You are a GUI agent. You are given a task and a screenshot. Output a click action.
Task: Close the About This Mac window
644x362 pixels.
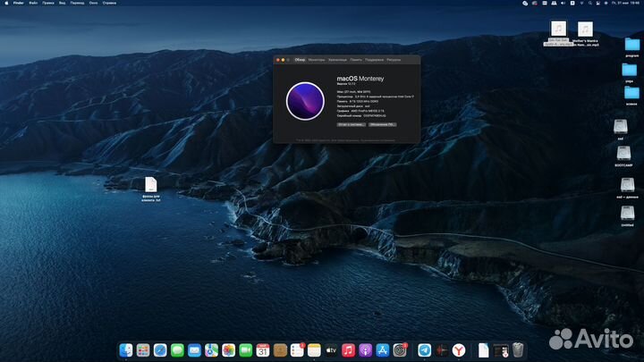tap(278, 60)
